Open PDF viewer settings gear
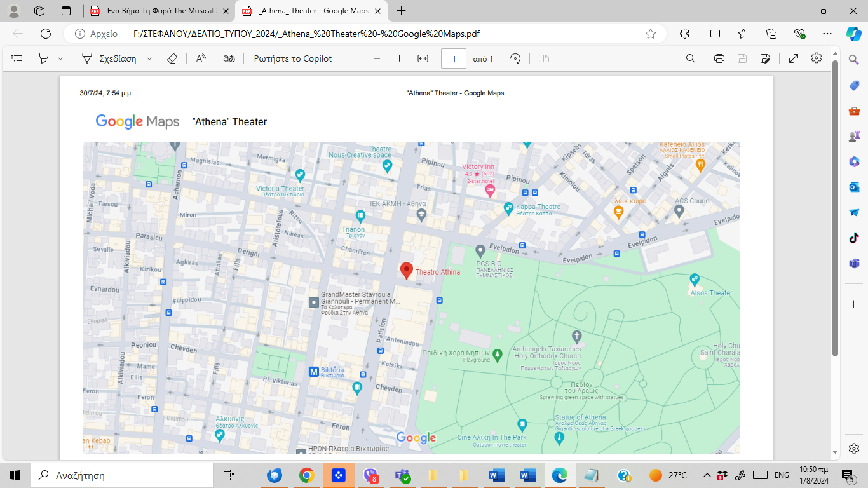The height and width of the screenshot is (488, 868). 817,58
